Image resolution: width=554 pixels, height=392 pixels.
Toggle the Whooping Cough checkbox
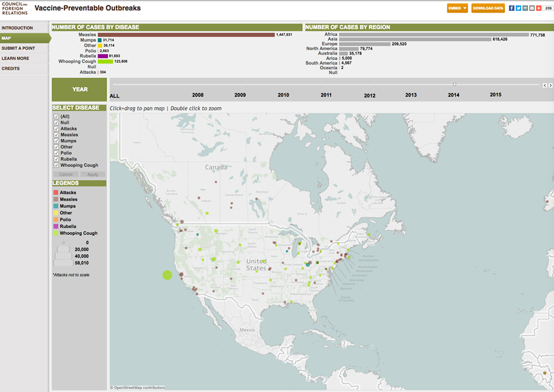tap(57, 165)
